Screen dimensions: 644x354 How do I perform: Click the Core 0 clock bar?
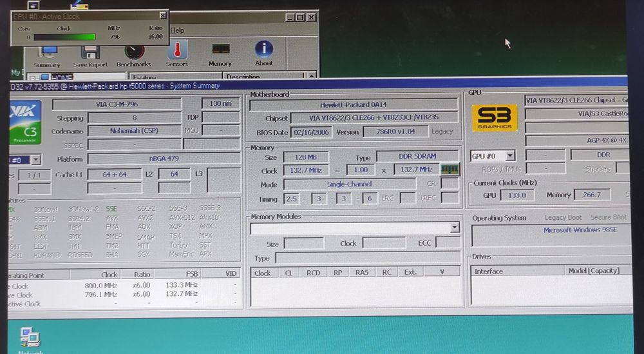point(64,37)
